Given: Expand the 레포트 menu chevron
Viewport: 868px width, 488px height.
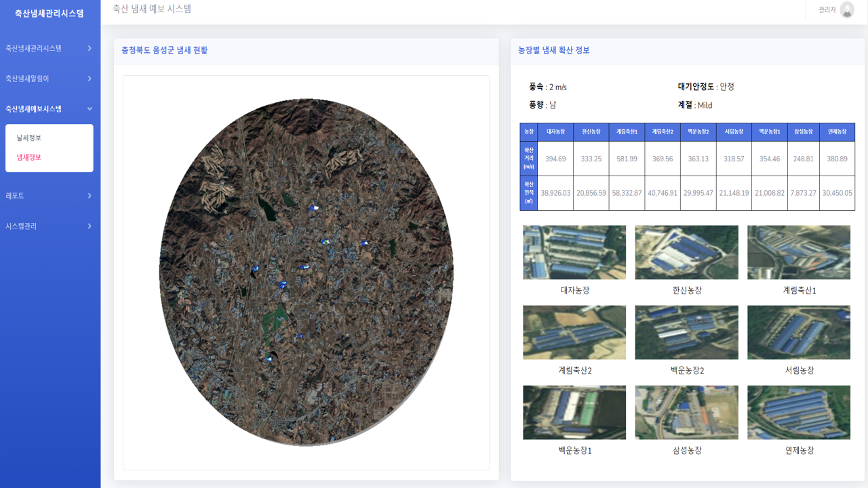Looking at the screenshot, I should pyautogui.click(x=90, y=196).
